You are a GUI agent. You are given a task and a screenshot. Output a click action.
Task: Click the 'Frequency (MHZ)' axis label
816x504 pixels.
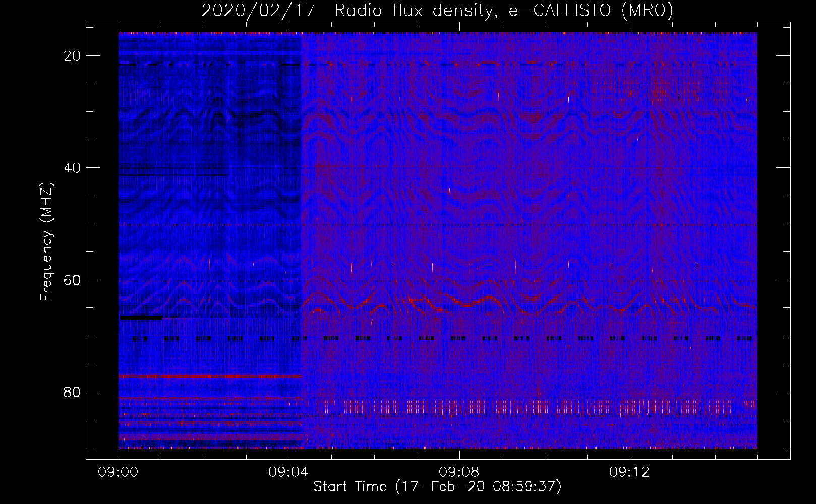[46, 242]
